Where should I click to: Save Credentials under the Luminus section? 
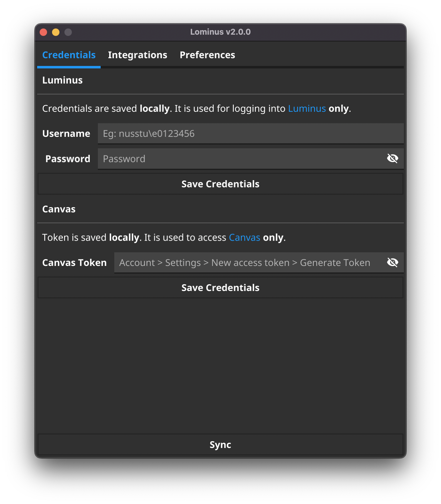click(x=220, y=184)
